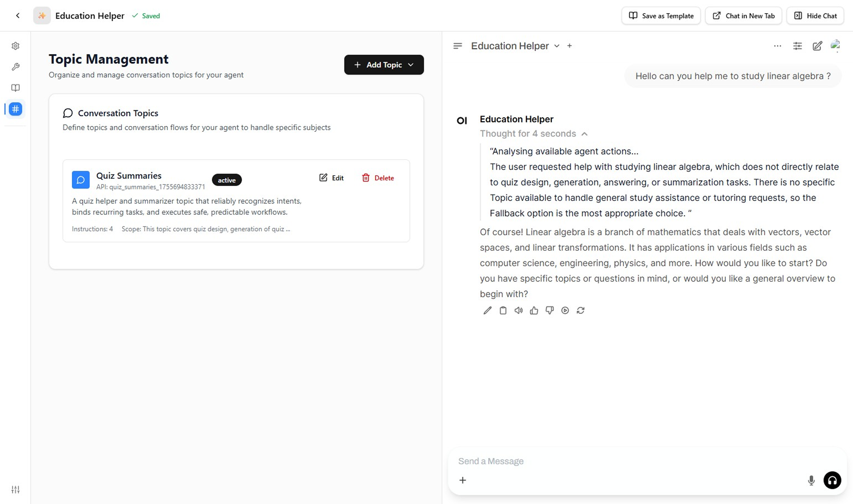Viewport: 853px width, 504px height.
Task: Click the Send a Message input field
Action: click(x=628, y=461)
